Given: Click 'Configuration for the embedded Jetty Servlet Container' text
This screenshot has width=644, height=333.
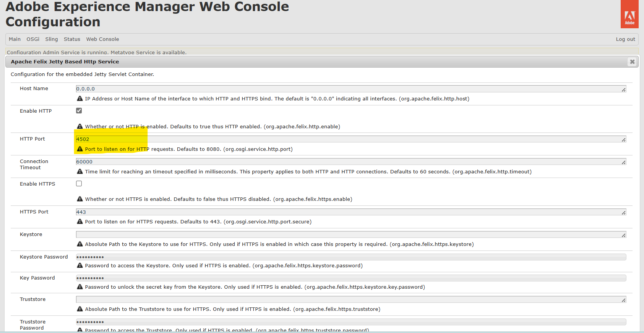Looking at the screenshot, I should 83,74.
